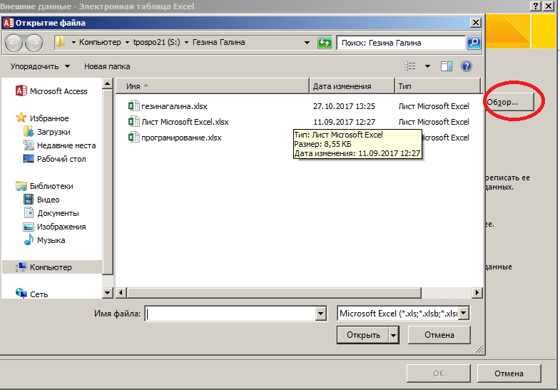Click the Обзор... button
This screenshot has height=392, width=560.
coord(509,103)
